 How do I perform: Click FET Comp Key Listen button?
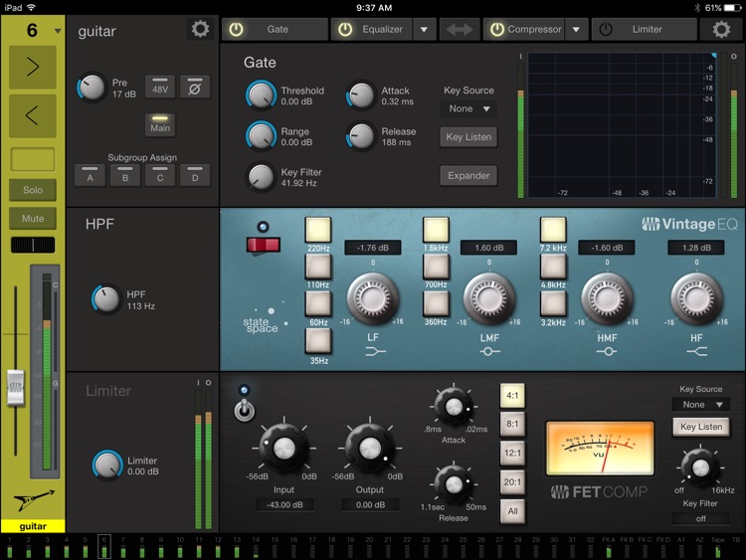click(x=701, y=427)
